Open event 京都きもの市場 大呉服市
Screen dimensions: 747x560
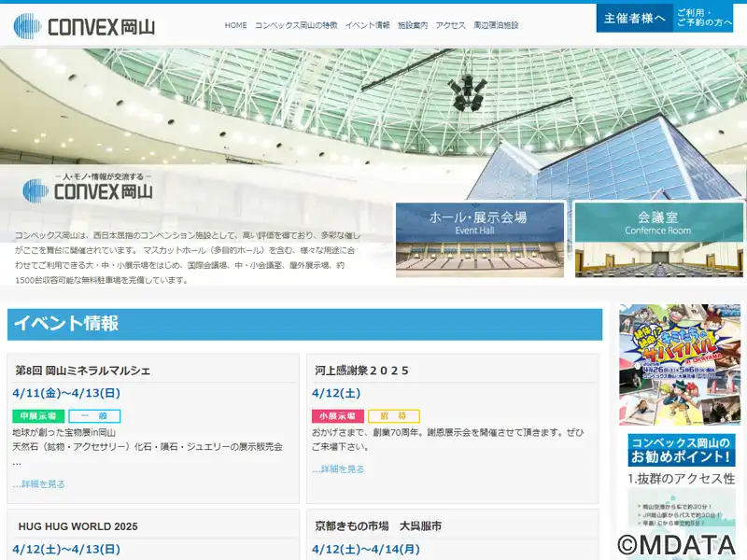pyautogui.click(x=378, y=526)
